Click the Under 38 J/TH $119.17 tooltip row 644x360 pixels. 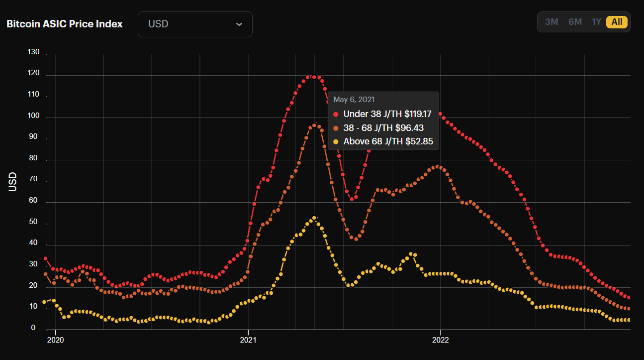pos(383,114)
